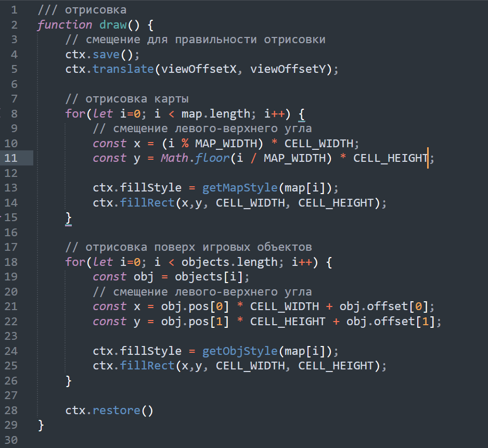Click fillRect on line 25
The image size is (488, 448).
coord(147,366)
